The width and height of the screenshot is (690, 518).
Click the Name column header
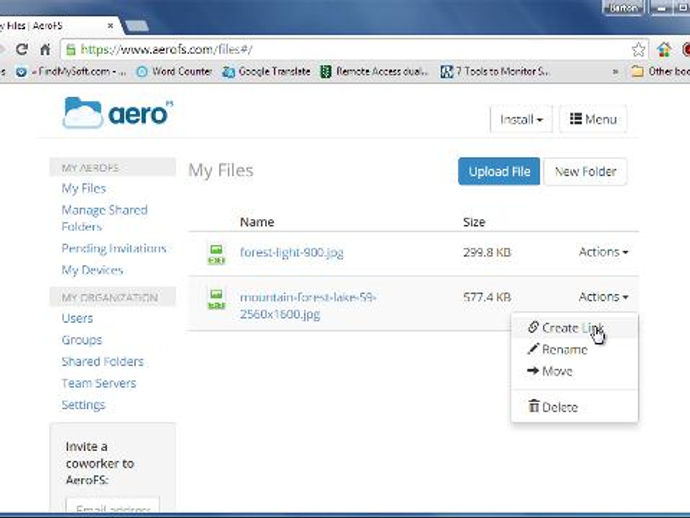click(257, 222)
